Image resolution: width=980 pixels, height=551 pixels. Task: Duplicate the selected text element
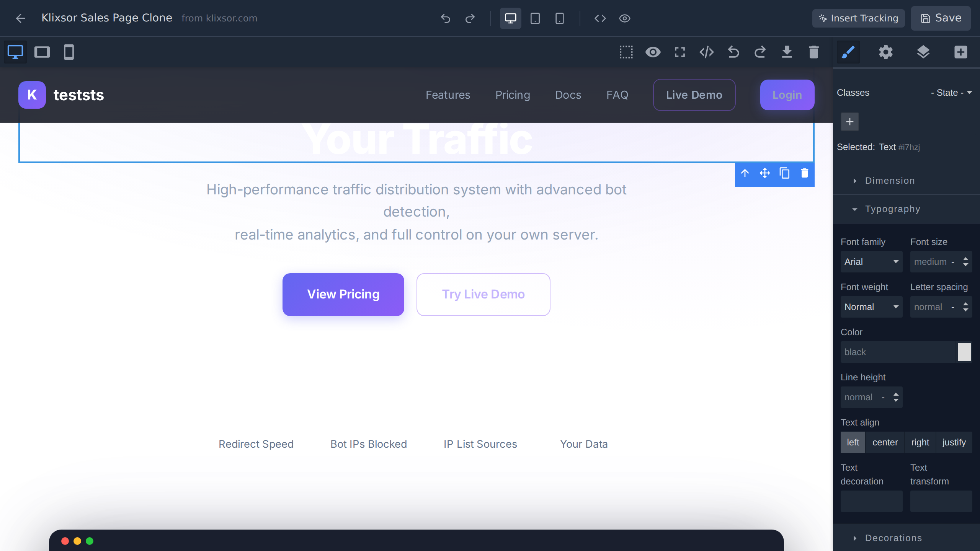pyautogui.click(x=784, y=173)
